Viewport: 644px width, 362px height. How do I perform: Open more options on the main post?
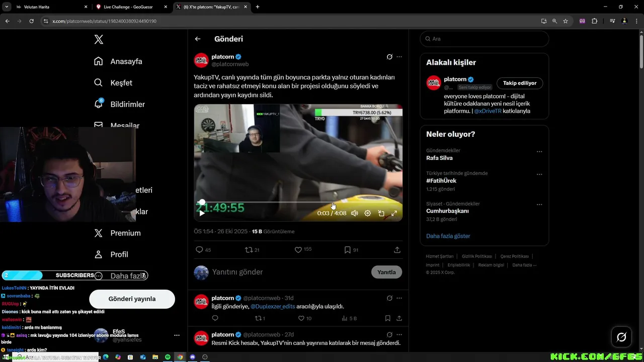399,57
